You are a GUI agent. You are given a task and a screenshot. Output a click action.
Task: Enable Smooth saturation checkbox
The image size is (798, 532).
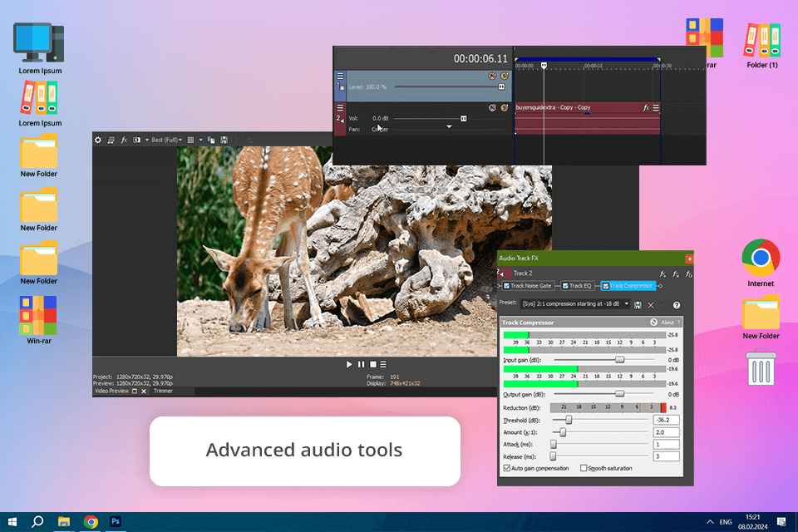pos(584,468)
